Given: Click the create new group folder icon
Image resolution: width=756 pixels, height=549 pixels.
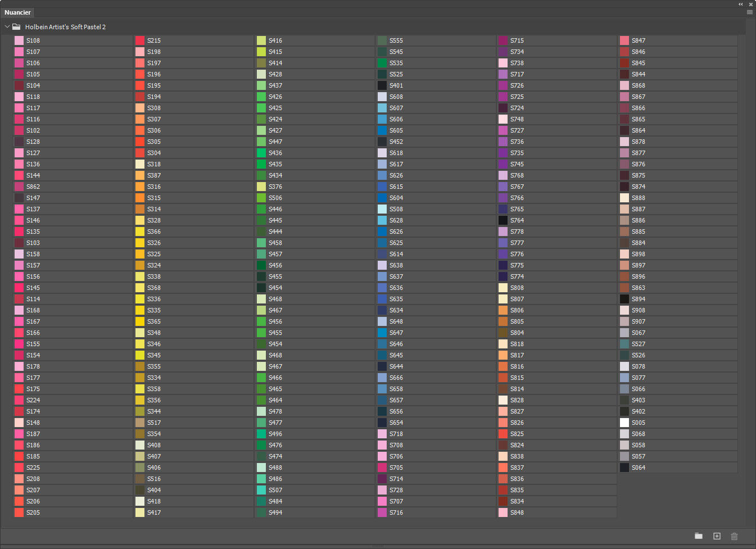Looking at the screenshot, I should click(699, 536).
